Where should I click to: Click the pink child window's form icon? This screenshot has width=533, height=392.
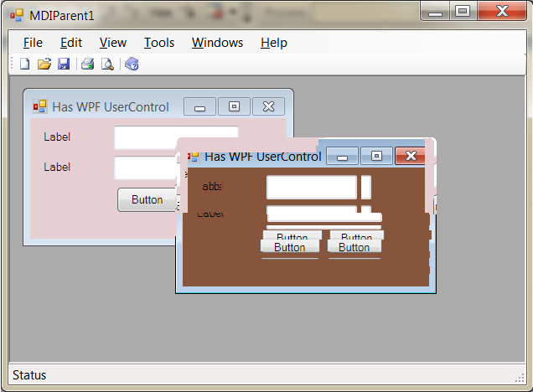39,106
